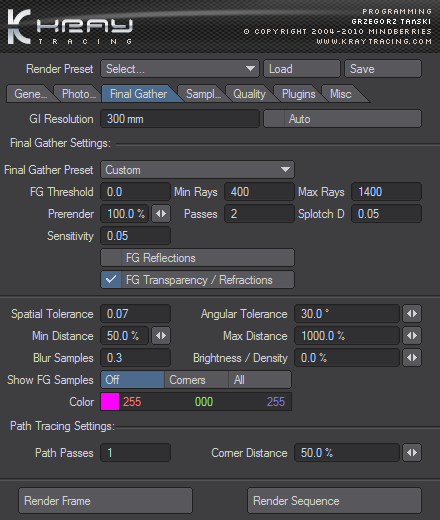Disable FG Transparency / Refractions checkbox
The width and height of the screenshot is (440, 520).
[x=111, y=280]
